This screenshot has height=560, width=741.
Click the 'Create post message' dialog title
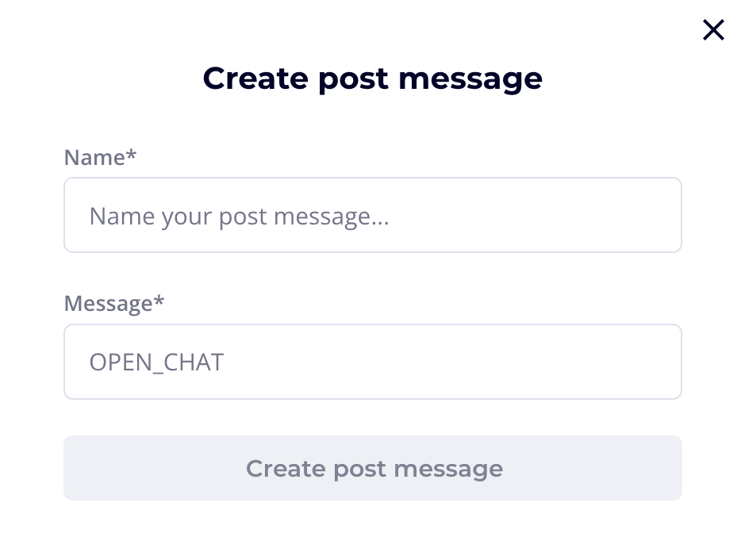pyautogui.click(x=373, y=78)
